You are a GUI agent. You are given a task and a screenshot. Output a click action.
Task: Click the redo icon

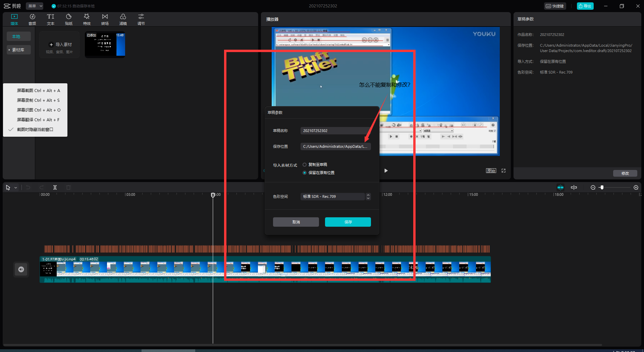pyautogui.click(x=42, y=187)
